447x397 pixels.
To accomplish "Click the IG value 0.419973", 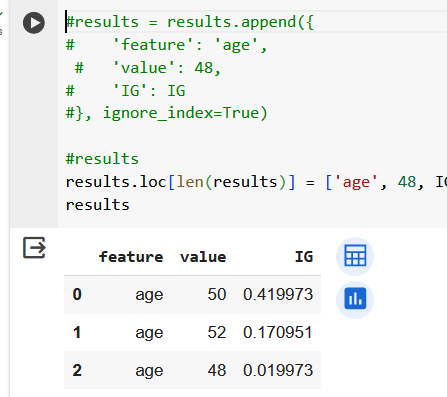I will [278, 294].
